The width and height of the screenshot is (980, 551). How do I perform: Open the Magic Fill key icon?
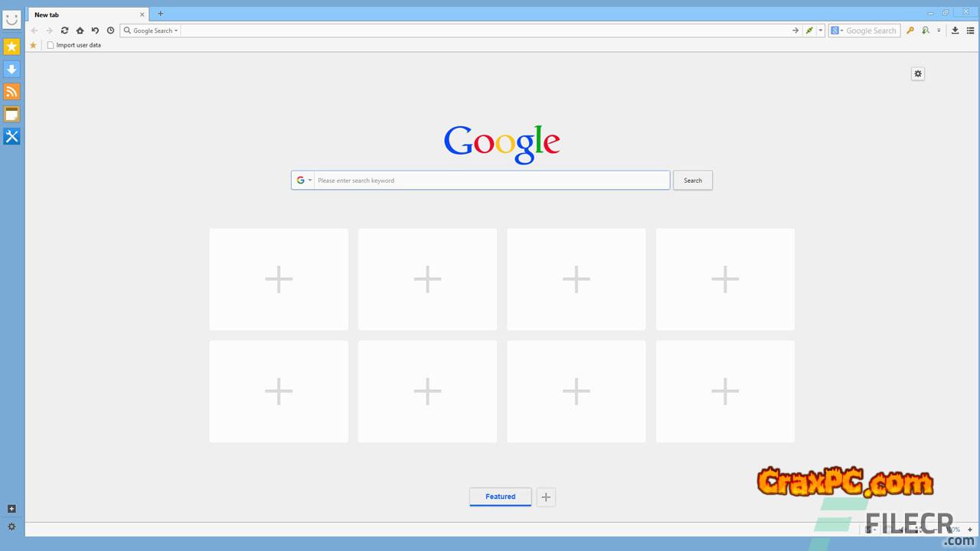click(910, 31)
